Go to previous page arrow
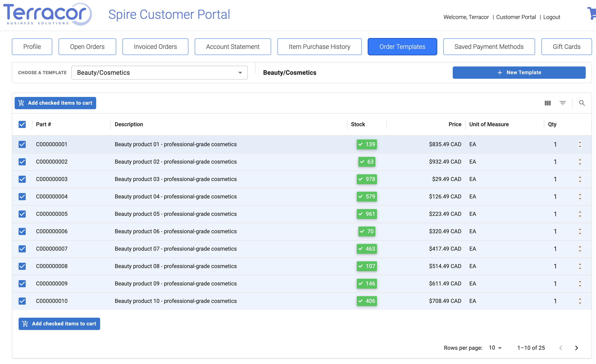 pos(561,348)
